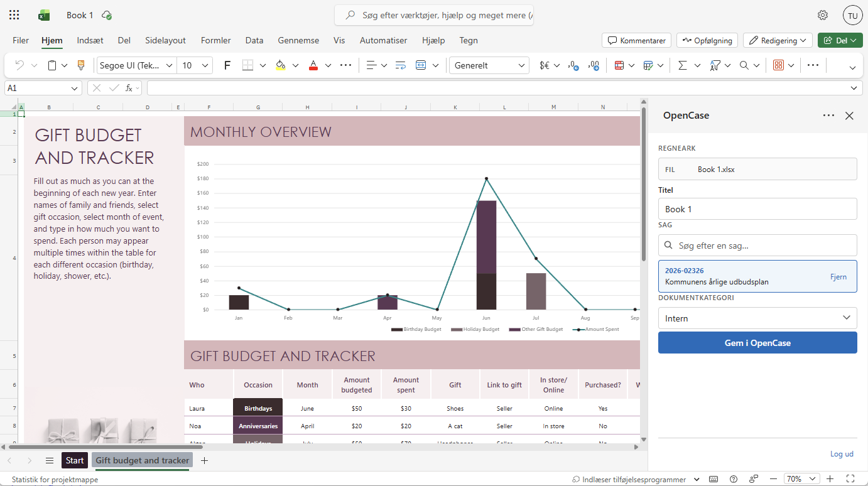Click Gem i OpenCase button

757,343
